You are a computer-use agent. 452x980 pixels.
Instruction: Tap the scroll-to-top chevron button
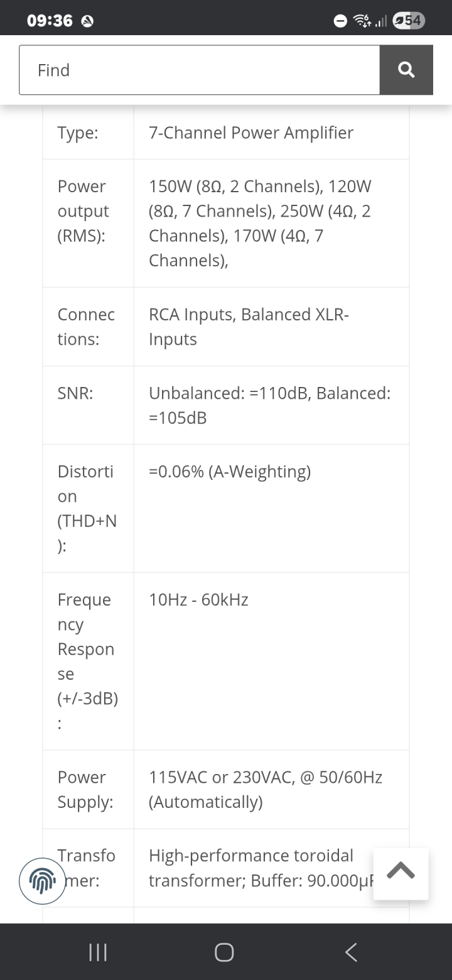pyautogui.click(x=401, y=874)
